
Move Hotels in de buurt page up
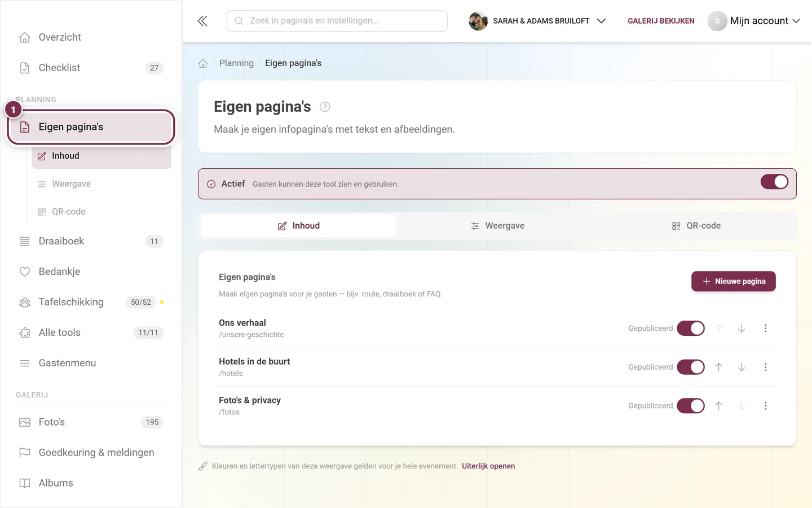719,367
